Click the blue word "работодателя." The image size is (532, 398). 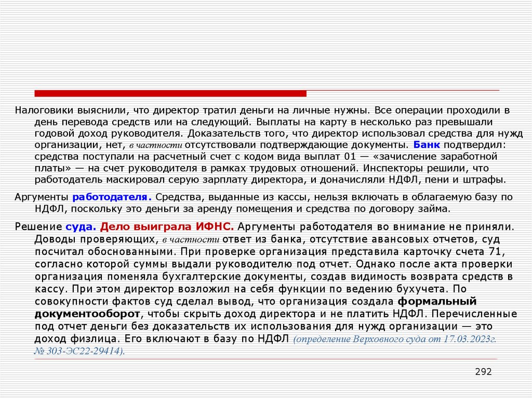(x=112, y=197)
